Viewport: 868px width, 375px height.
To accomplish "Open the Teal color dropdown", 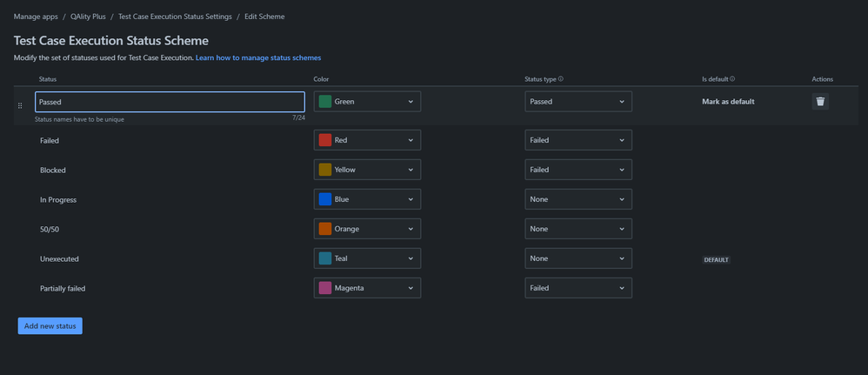I will pos(367,258).
